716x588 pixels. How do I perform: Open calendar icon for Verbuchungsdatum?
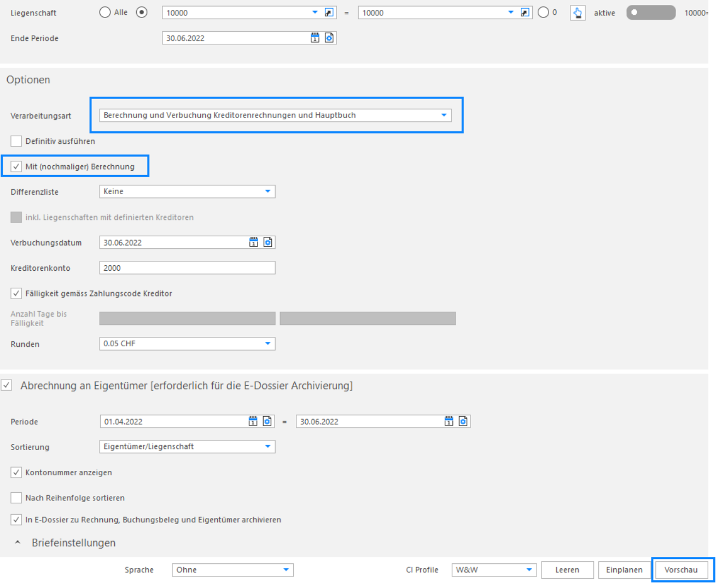[254, 242]
